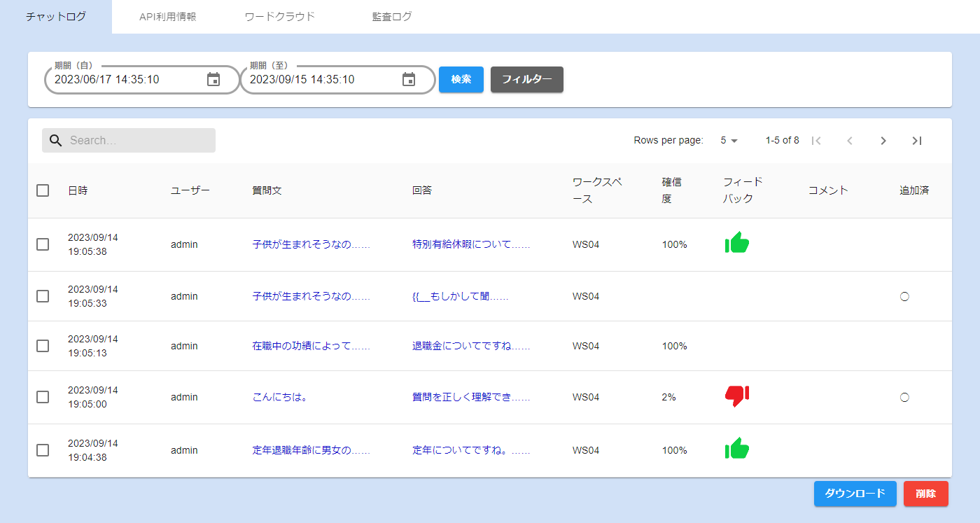Go to the next page of results
The width and height of the screenshot is (980, 523).
(883, 141)
